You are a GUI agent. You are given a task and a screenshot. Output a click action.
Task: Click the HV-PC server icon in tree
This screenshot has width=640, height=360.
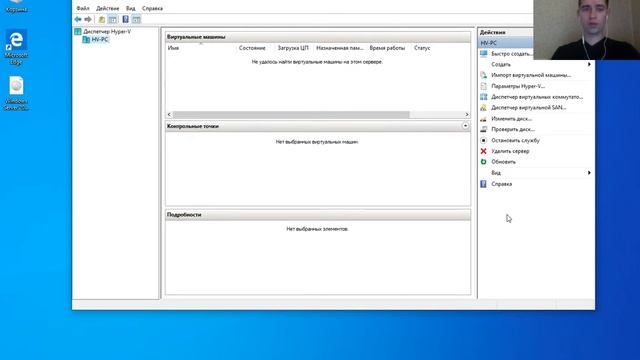tap(86, 40)
